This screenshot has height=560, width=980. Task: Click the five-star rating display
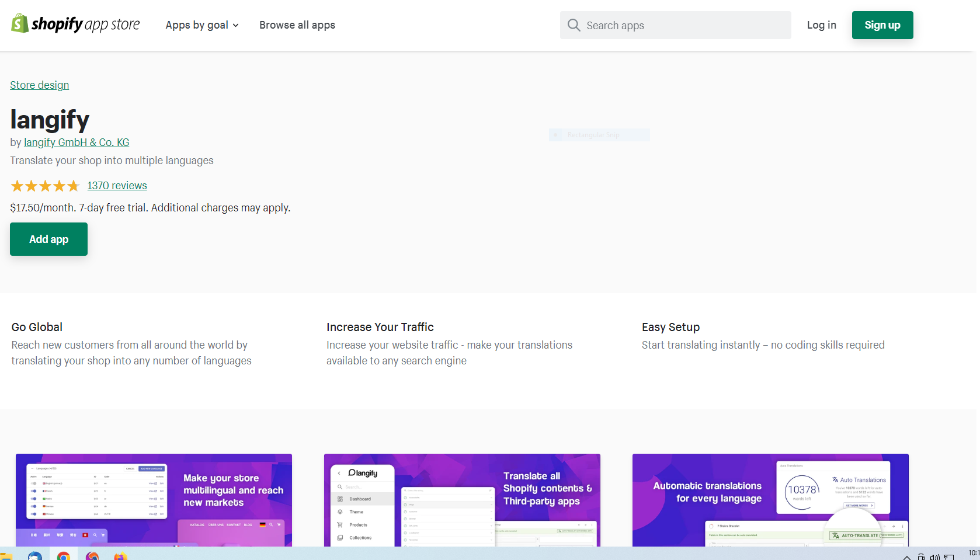click(x=45, y=185)
